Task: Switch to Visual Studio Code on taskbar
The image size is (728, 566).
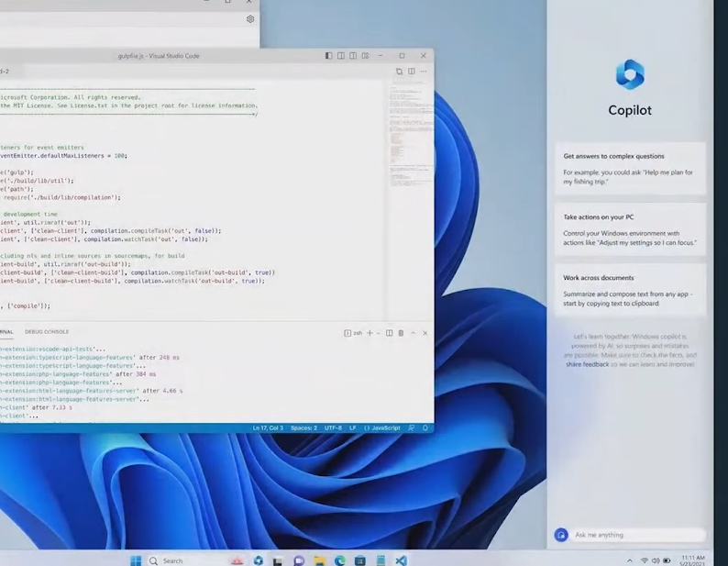Action: (x=402, y=560)
